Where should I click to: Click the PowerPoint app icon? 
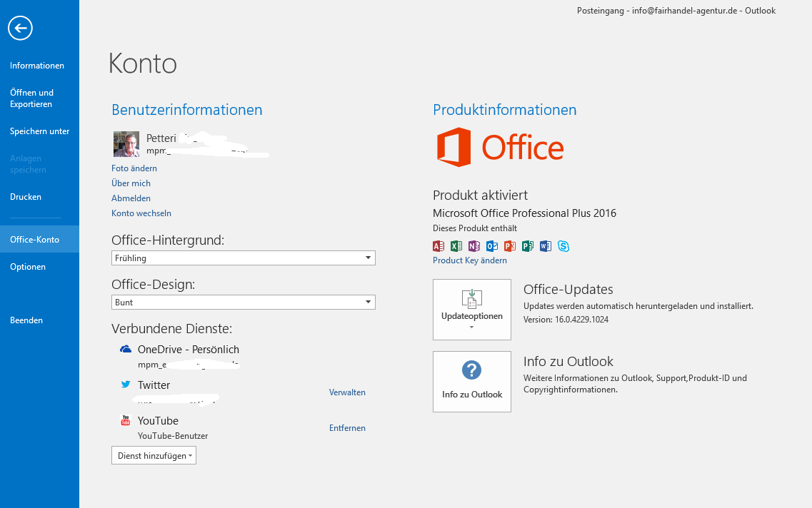510,246
